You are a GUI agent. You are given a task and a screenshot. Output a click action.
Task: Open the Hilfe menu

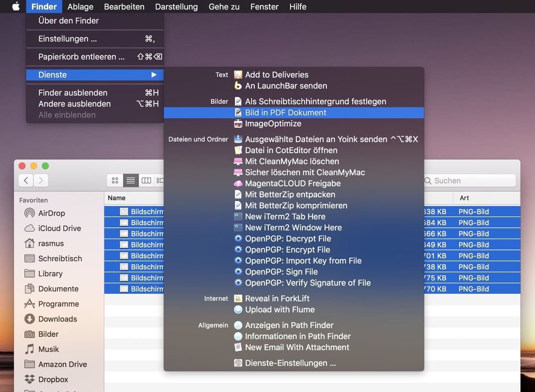coord(298,7)
